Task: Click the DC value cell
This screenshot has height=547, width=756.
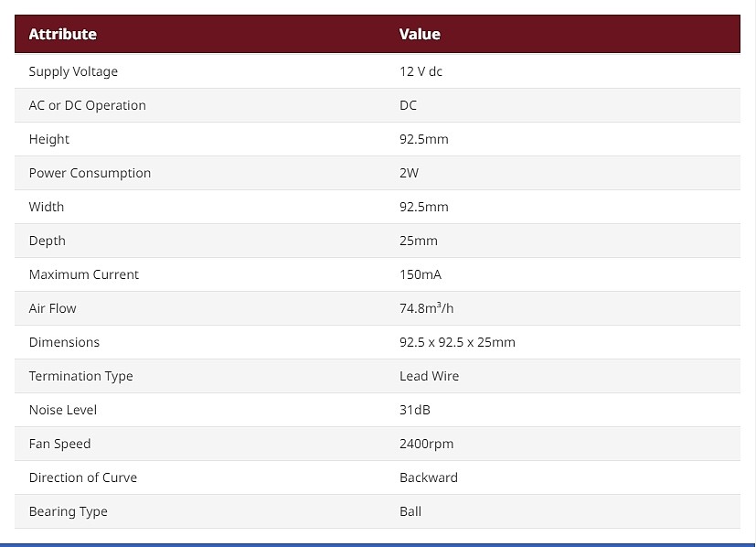Action: 408,105
